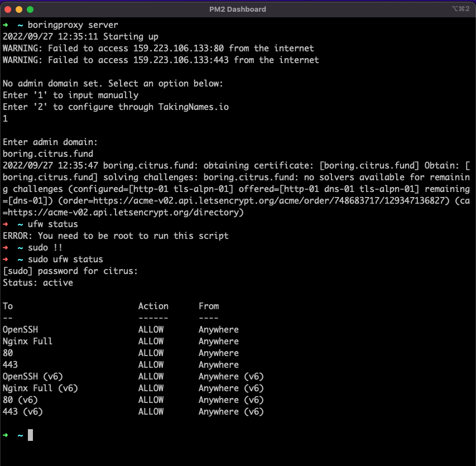
Task: Click the '80' rule name without v6
Action: click(8, 353)
